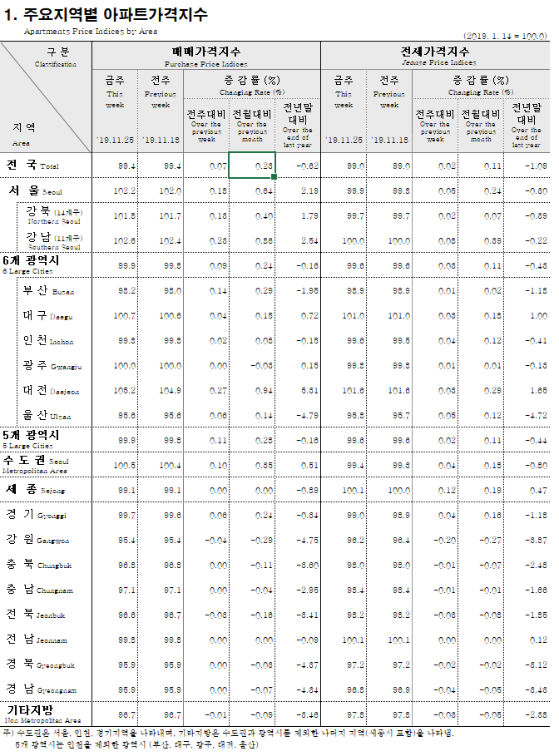Select Ulsan purchase end-of-last-year change -4.79
The height and width of the screenshot is (756, 559).
tap(308, 415)
